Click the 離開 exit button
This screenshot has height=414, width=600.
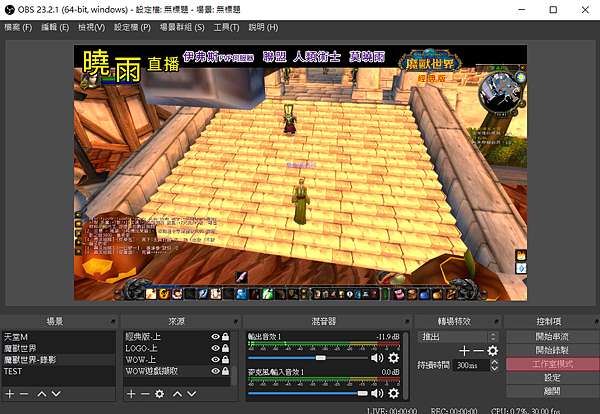pyautogui.click(x=553, y=391)
